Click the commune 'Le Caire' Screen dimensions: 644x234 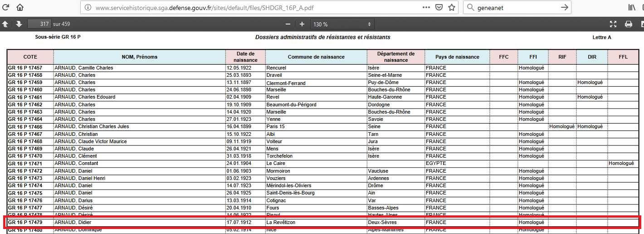pos(275,163)
